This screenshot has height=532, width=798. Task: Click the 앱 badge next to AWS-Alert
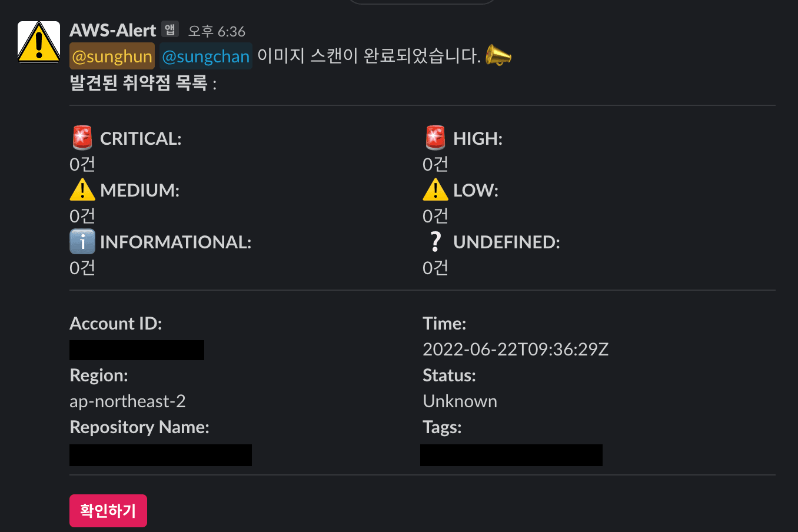click(169, 29)
